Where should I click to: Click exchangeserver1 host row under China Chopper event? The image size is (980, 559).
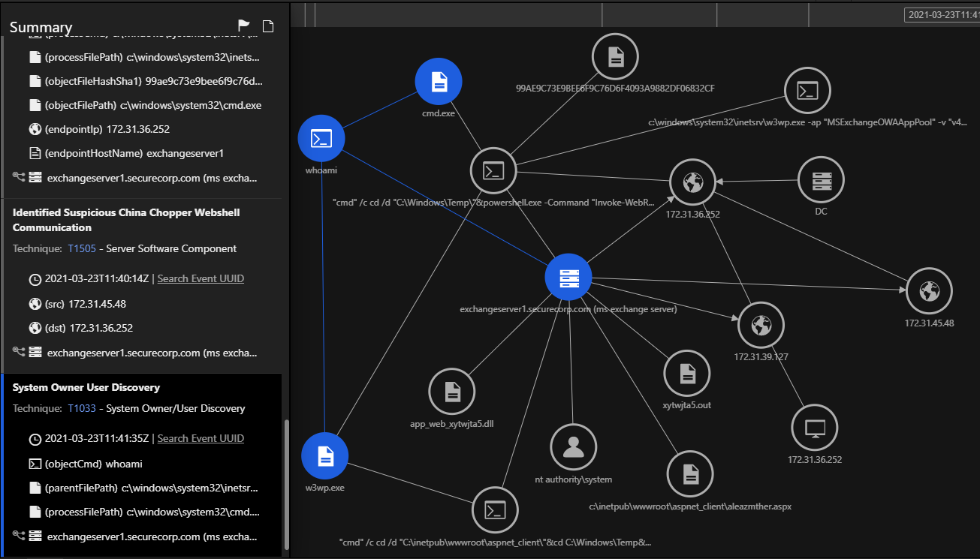click(135, 353)
